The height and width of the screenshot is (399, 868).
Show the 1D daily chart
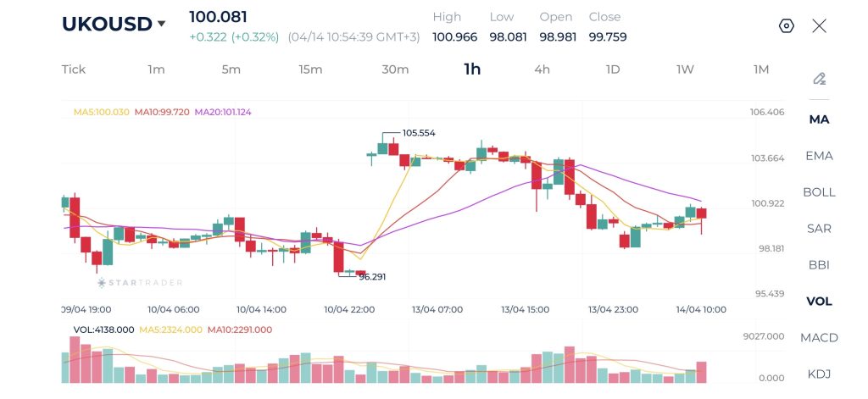click(x=613, y=69)
